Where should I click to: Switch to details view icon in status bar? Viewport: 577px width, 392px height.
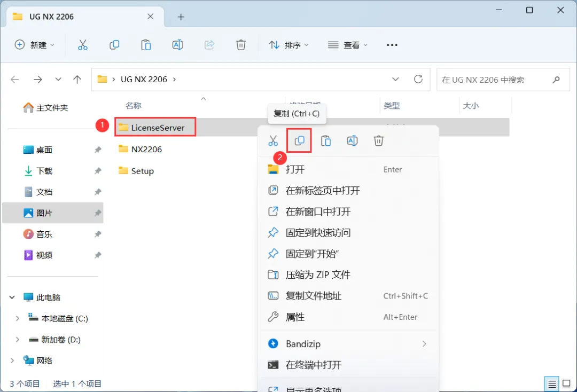click(551, 385)
